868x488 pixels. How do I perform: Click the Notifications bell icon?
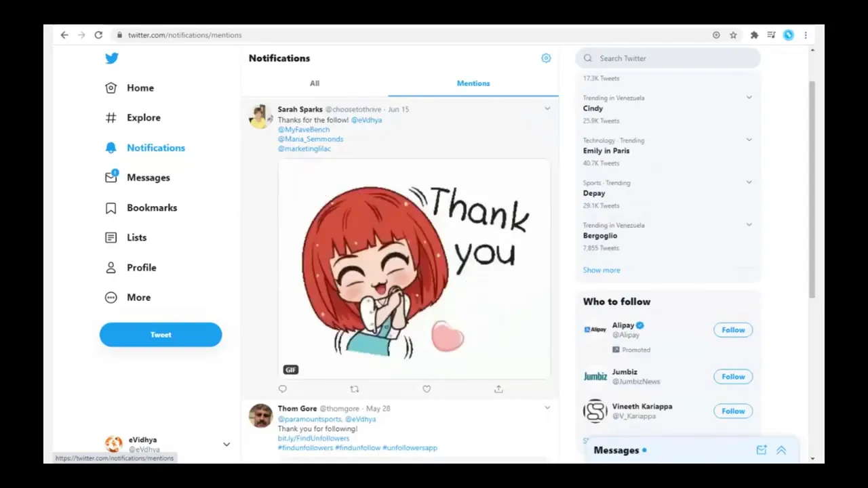(x=111, y=148)
